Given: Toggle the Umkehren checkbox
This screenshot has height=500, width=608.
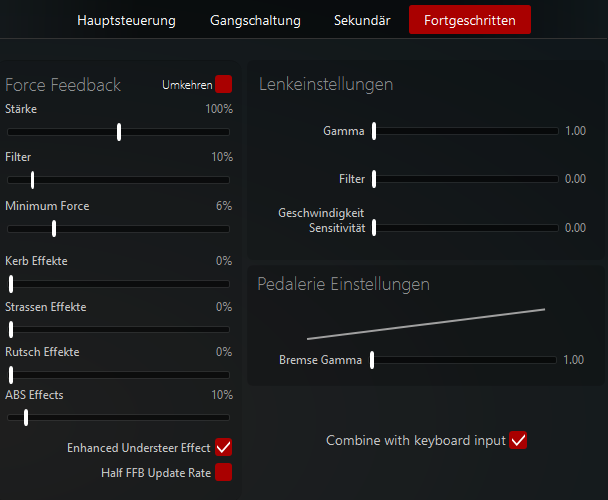Looking at the screenshot, I should click(x=223, y=85).
